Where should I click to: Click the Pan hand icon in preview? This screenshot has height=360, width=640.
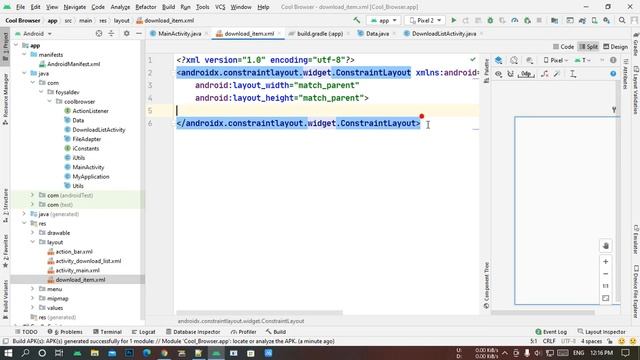tap(606, 246)
